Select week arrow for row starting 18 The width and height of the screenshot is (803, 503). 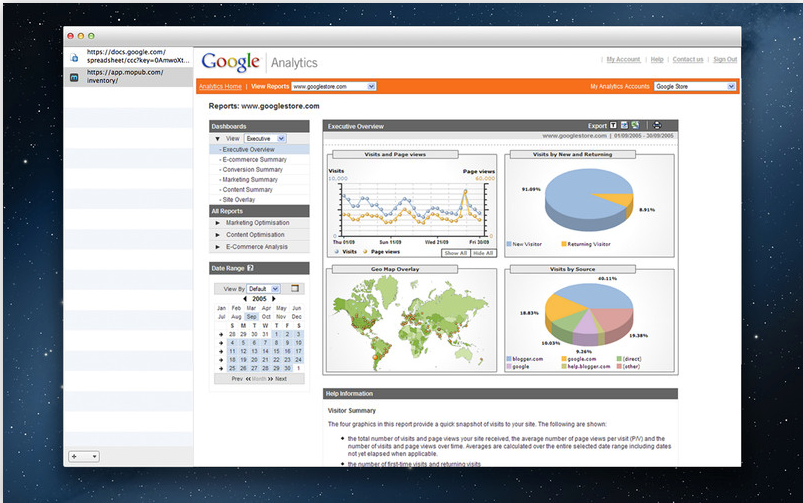tap(221, 360)
